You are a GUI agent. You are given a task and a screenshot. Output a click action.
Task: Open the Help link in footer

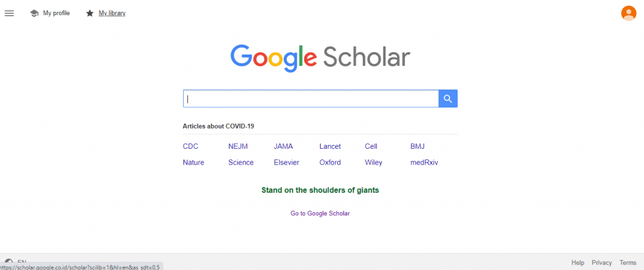pyautogui.click(x=577, y=262)
